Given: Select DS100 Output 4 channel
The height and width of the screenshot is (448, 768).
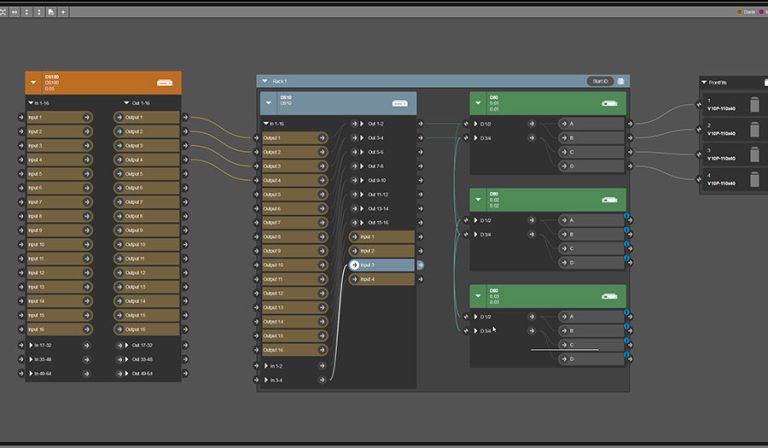Looking at the screenshot, I should (147, 160).
